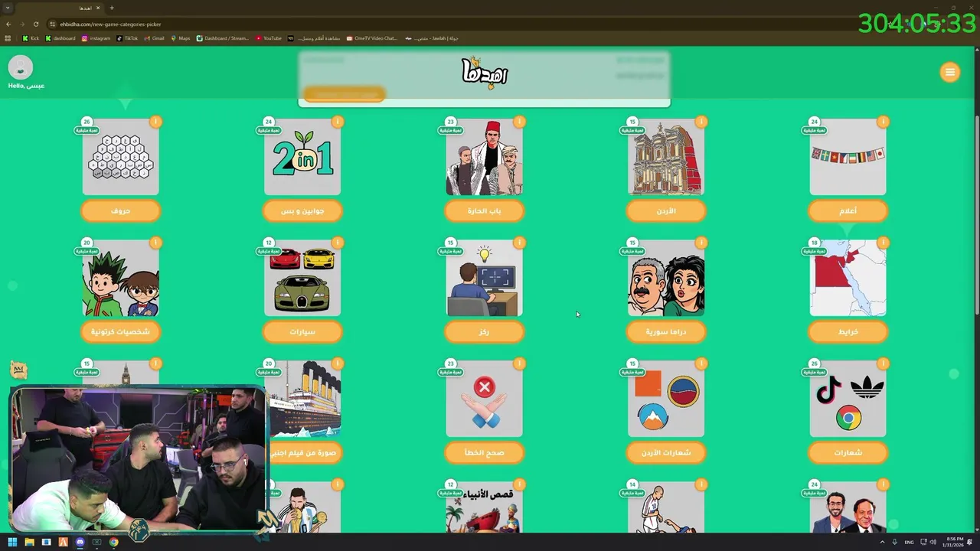Switch to the اهبدها browser tab
The height and width of the screenshot is (551, 980).
point(59,8)
